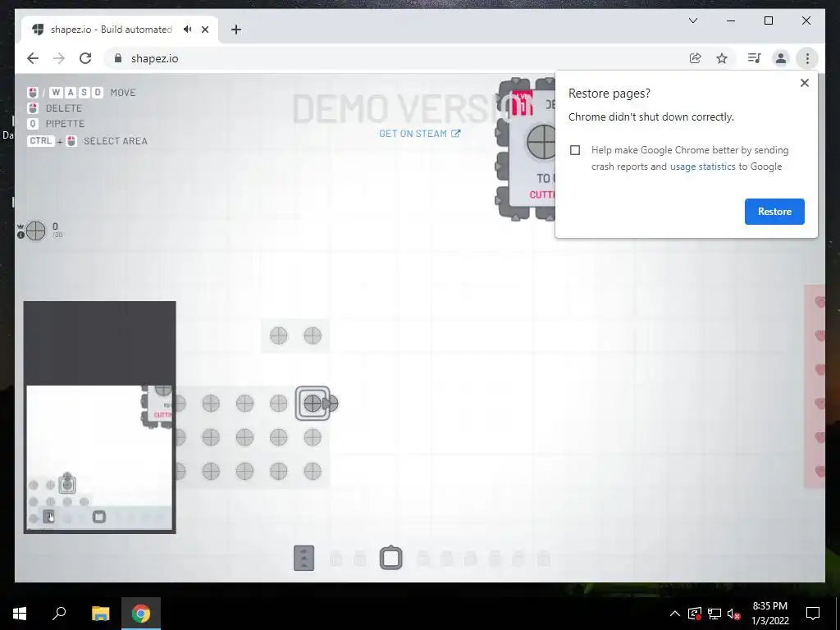The width and height of the screenshot is (840, 630).
Task: Mute the shapez.io tab audio icon
Action: click(188, 29)
